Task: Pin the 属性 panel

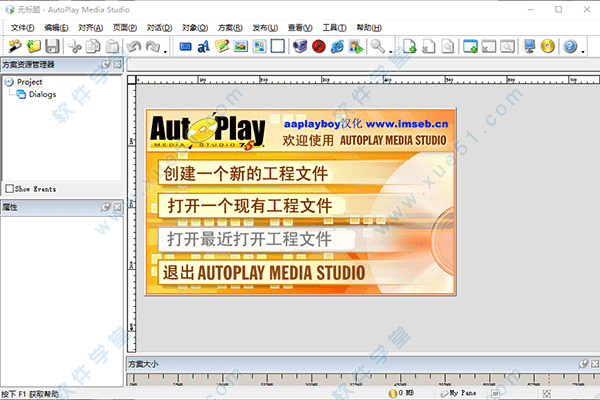Action: click(106, 207)
